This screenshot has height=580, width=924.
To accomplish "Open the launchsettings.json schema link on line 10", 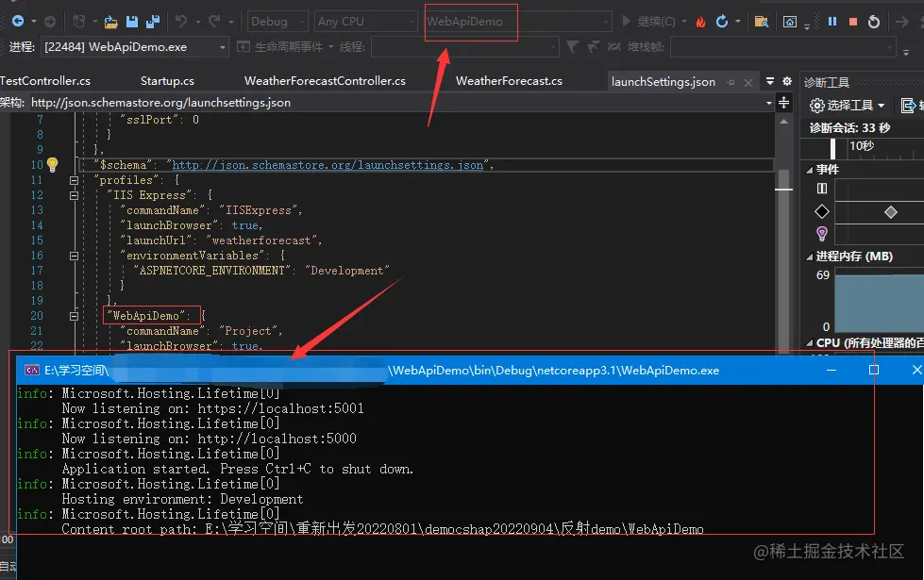I will [328, 165].
